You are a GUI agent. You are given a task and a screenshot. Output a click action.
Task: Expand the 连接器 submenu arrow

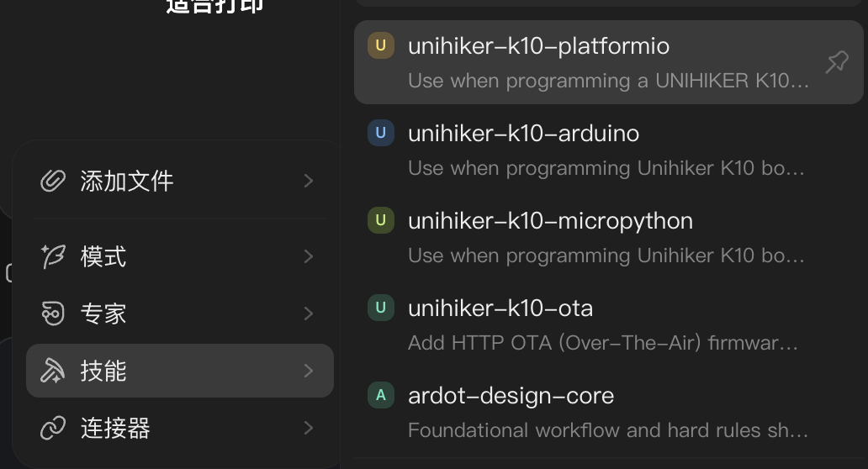tap(309, 428)
